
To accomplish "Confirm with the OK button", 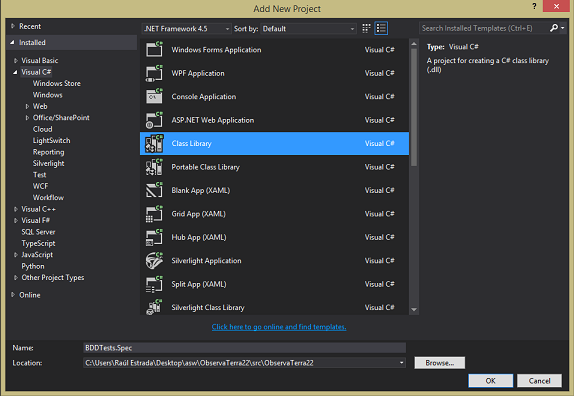I will 491,381.
